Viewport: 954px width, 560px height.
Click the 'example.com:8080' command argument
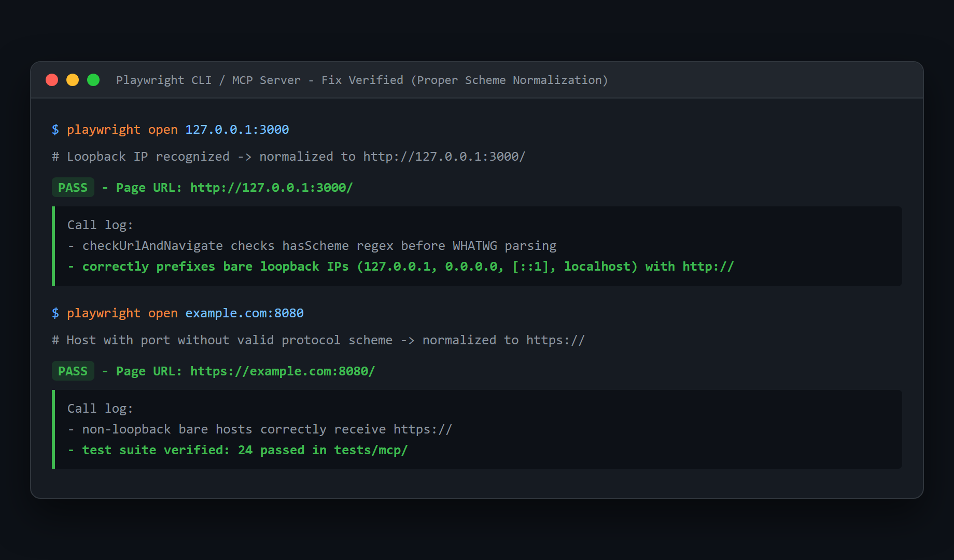point(245,313)
